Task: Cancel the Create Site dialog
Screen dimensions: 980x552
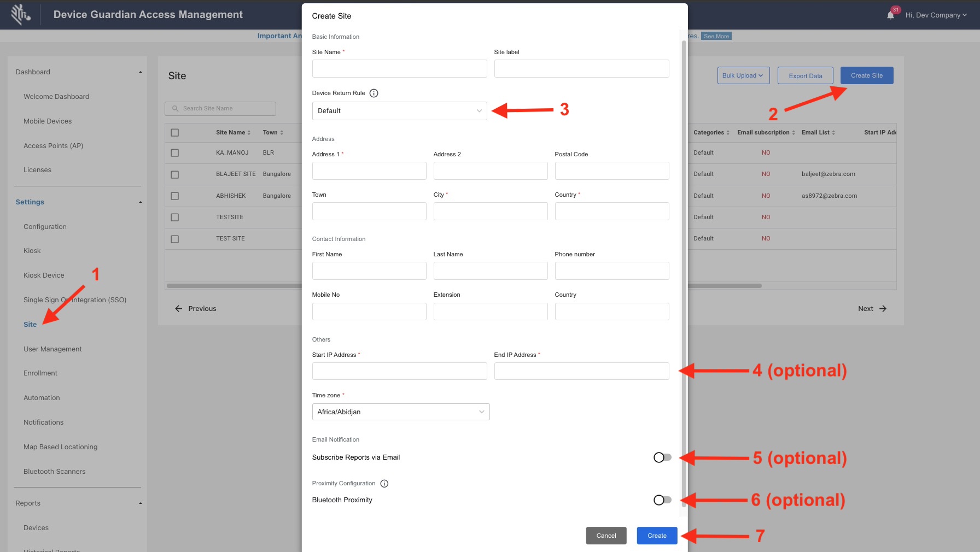Action: click(x=606, y=536)
